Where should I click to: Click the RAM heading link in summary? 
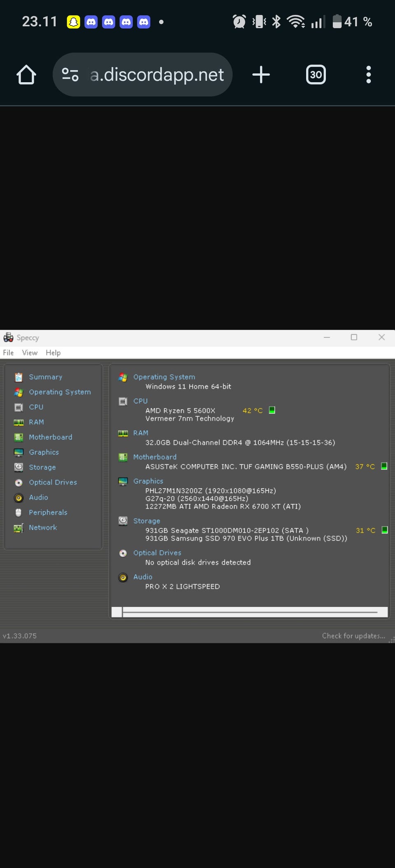[141, 433]
